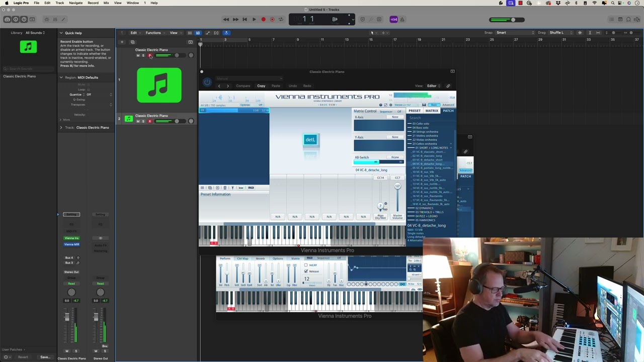Click the Advanced view button in Vienna
This screenshot has width=644, height=362.
[448, 105]
